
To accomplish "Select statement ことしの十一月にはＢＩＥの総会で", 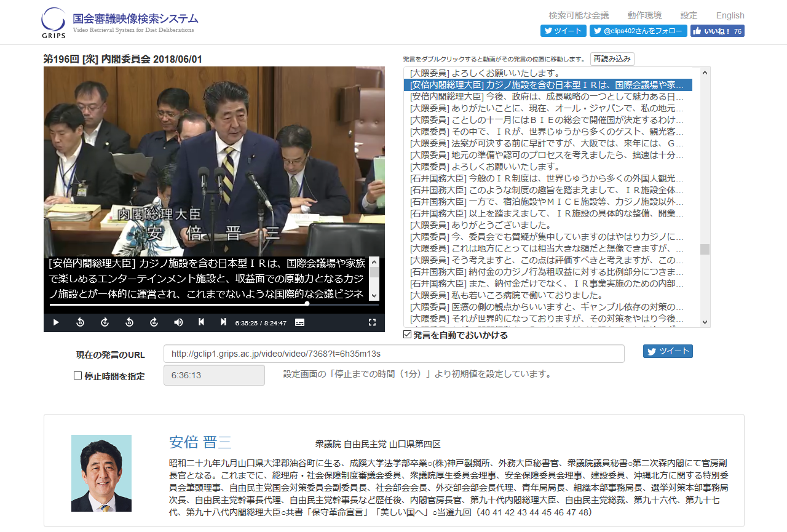I will pyautogui.click(x=548, y=120).
